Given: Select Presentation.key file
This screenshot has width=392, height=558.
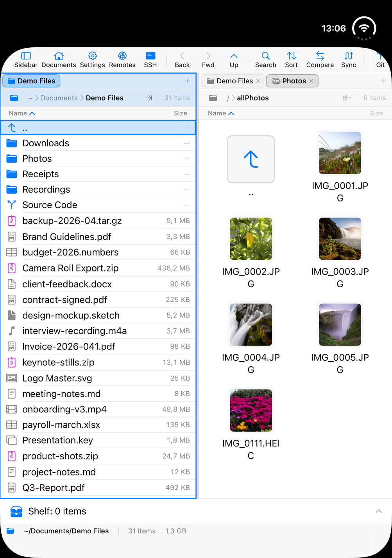Looking at the screenshot, I should [x=98, y=441].
